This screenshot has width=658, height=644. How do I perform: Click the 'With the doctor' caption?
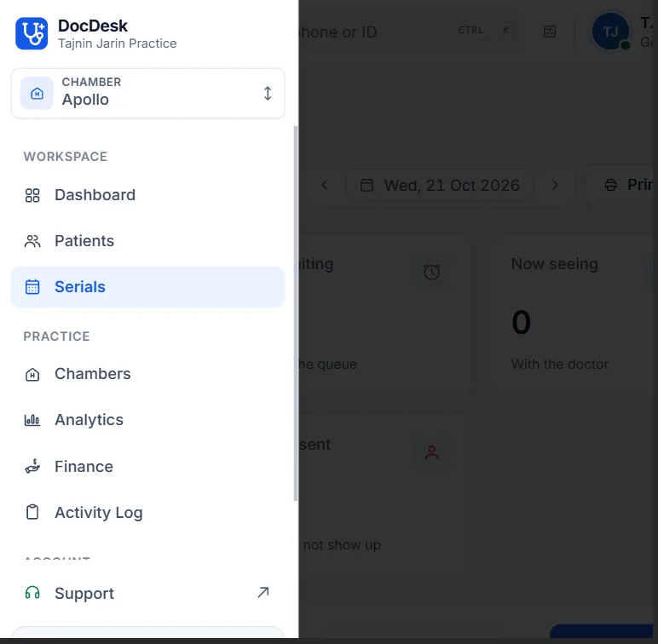click(x=559, y=364)
